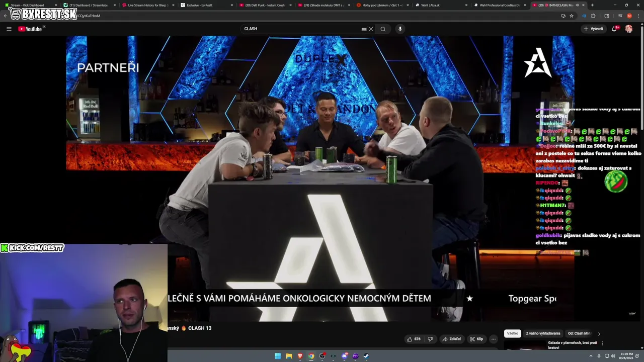Open File Explorer from the taskbar
Screen dimensions: 644x362
tap(289, 356)
